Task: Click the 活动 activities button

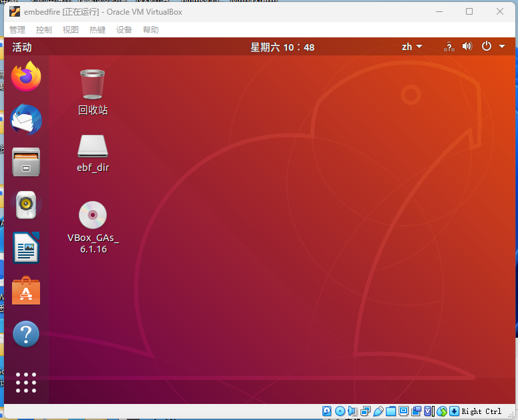Action: pos(22,47)
